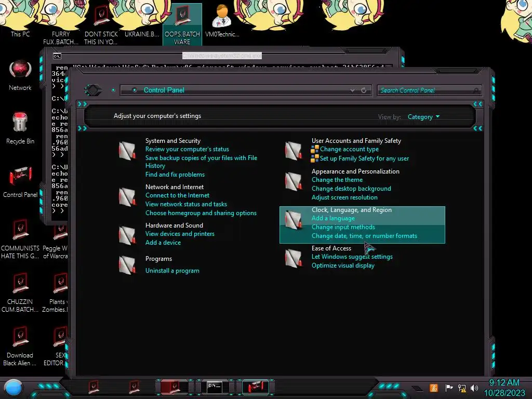
Task: Select the CHUZZIN CUM.BATCH desktop file
Action: [x=20, y=292]
